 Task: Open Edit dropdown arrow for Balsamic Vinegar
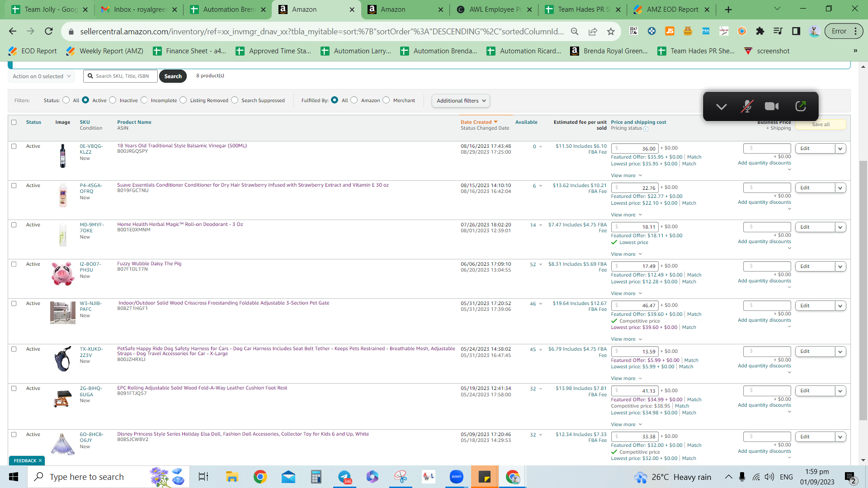coord(840,149)
